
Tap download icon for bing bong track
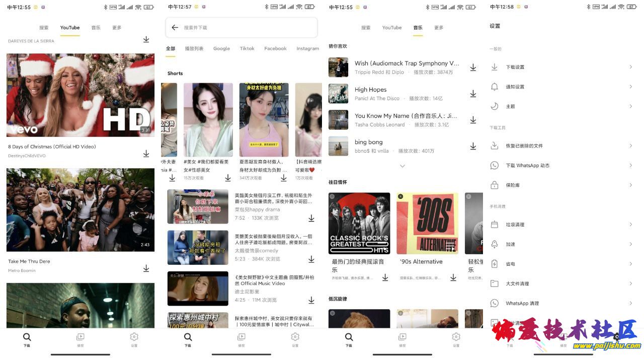point(473,146)
